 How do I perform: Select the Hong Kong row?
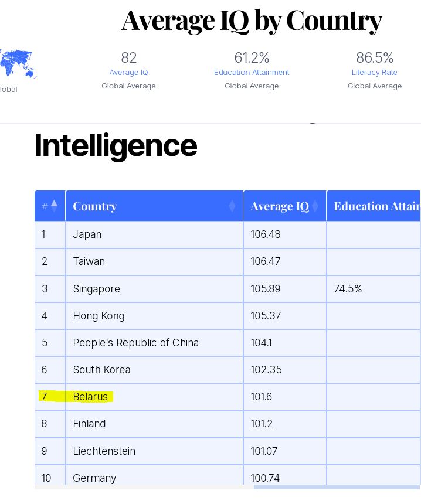pos(228,316)
